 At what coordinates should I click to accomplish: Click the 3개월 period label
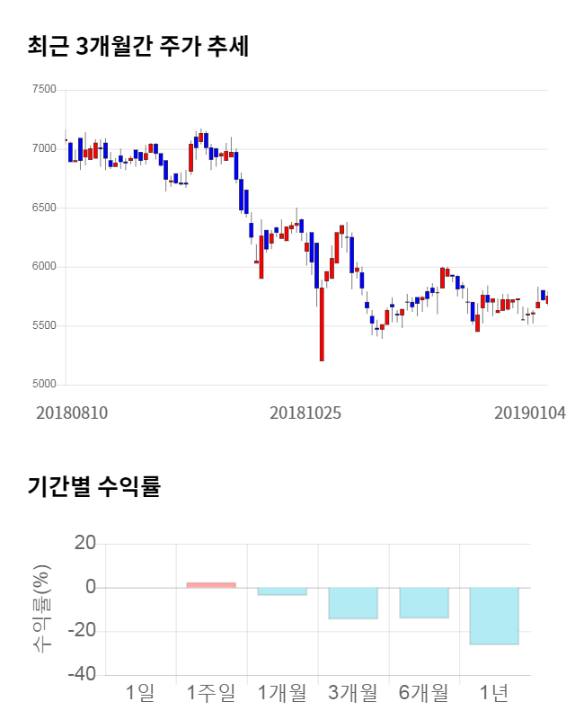click(353, 693)
